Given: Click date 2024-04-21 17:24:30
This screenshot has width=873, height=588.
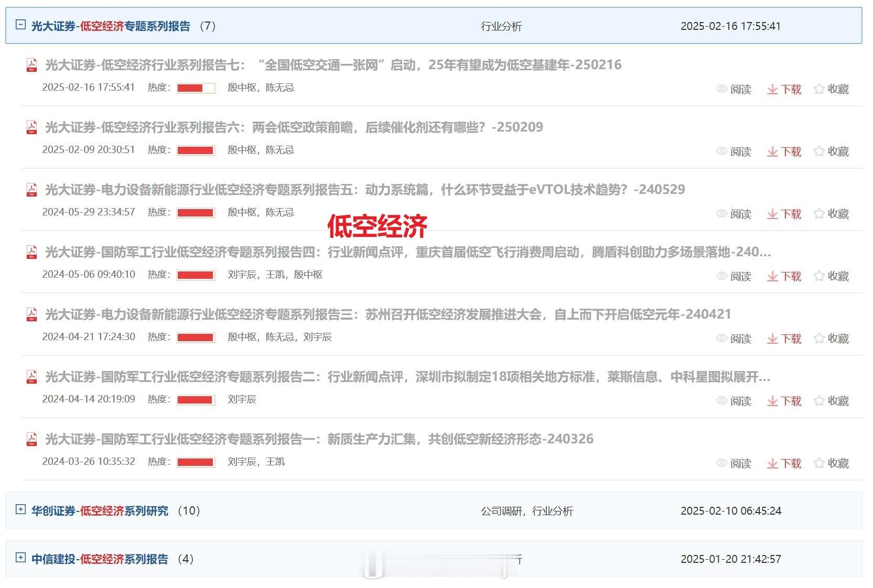Looking at the screenshot, I should pyautogui.click(x=89, y=337).
